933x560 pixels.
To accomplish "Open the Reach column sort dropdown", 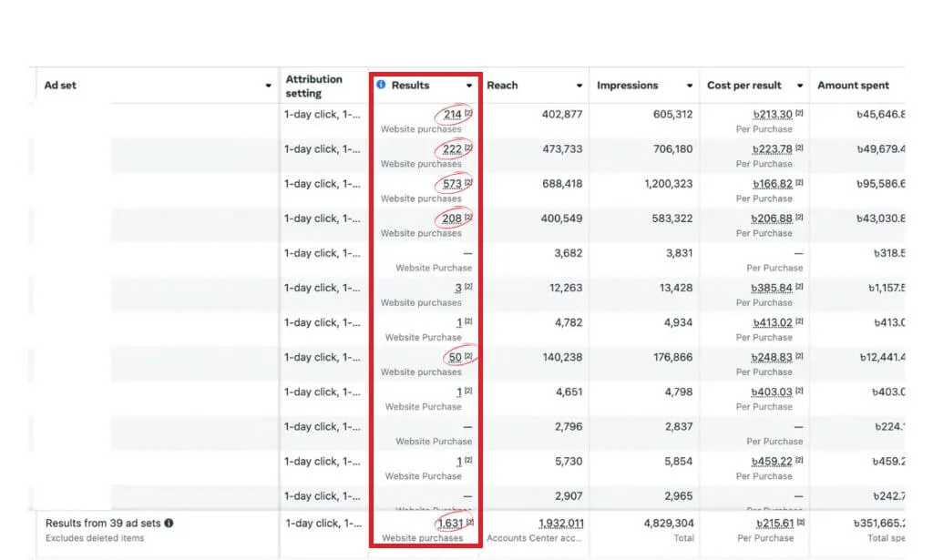I will pos(579,86).
